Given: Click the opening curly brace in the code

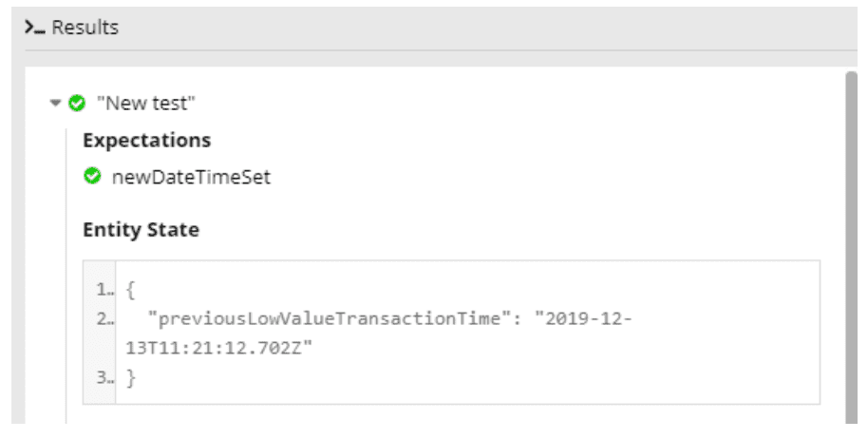Looking at the screenshot, I should [x=131, y=290].
